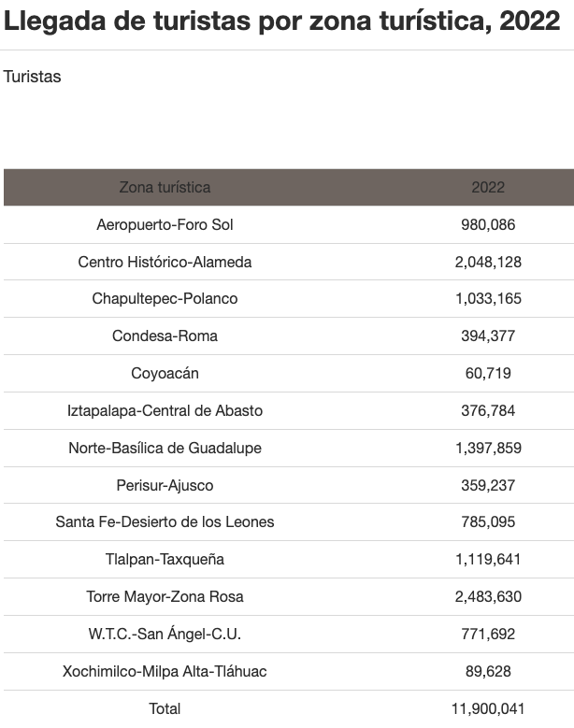574x728 pixels.
Task: Select the Aeropuerto-Foro Sol row label
Action: click(165, 224)
